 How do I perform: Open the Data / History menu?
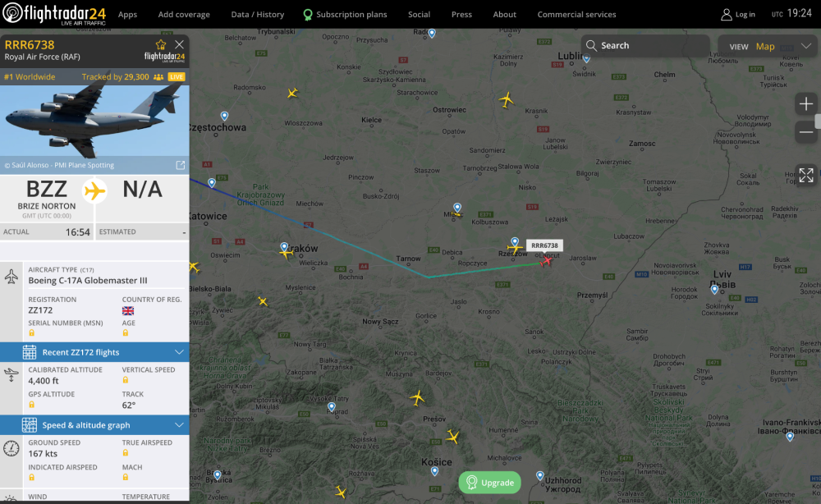(257, 15)
